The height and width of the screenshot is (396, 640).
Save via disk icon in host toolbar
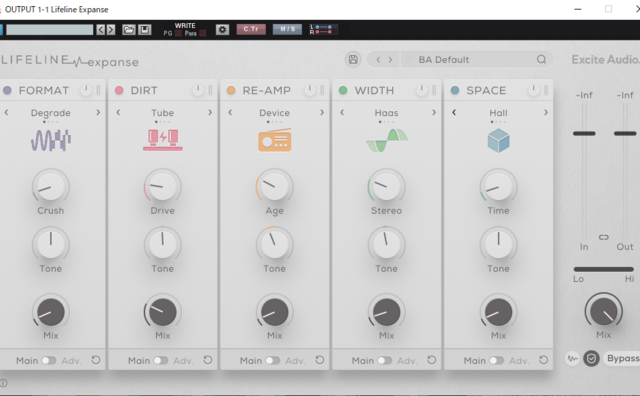click(x=144, y=30)
